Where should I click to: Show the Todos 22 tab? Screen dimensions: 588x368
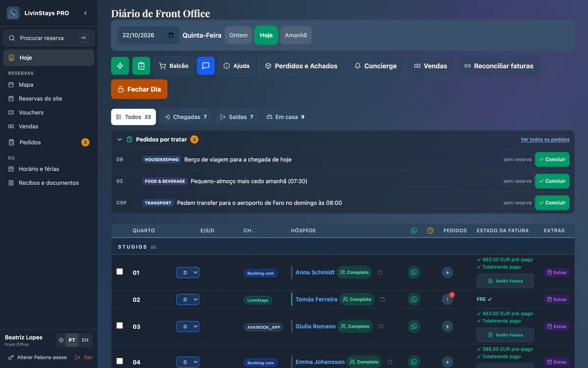click(134, 117)
